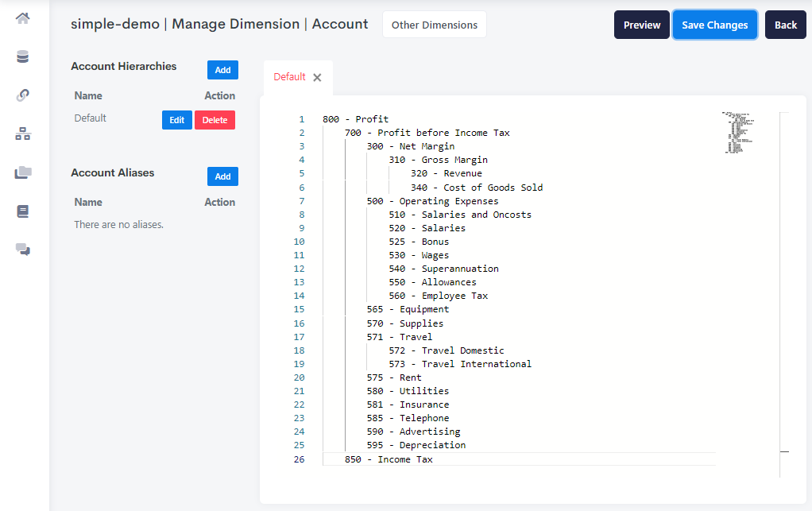This screenshot has width=812, height=511.
Task: Save changes to the Account dimension
Action: pyautogui.click(x=714, y=25)
